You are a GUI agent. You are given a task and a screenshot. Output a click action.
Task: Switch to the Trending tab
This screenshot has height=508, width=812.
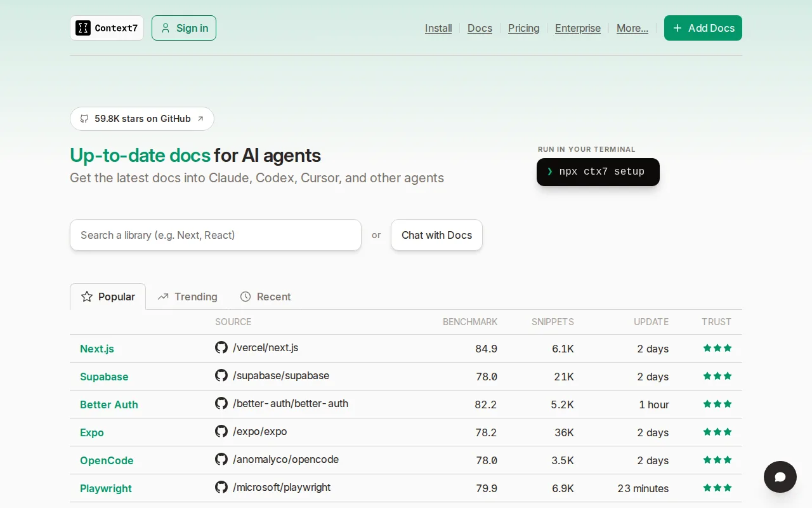point(188,297)
